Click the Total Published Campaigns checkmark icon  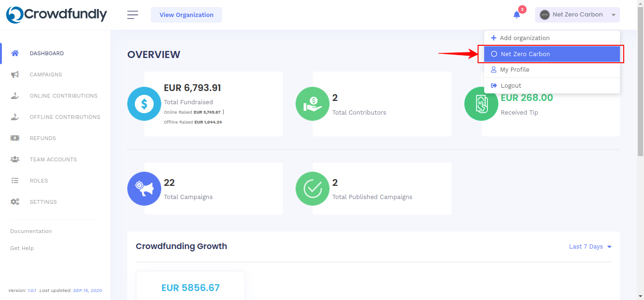313,189
